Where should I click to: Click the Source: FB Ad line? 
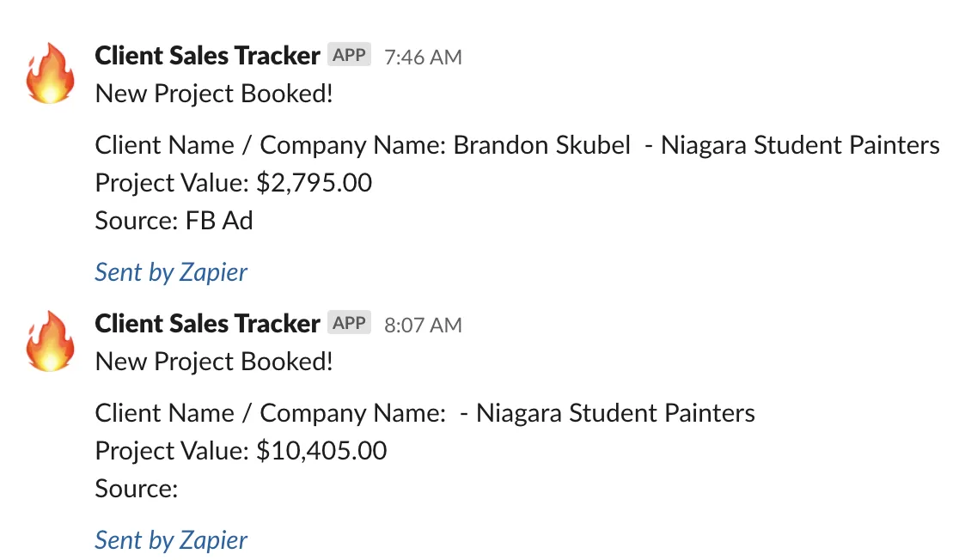pyautogui.click(x=174, y=221)
